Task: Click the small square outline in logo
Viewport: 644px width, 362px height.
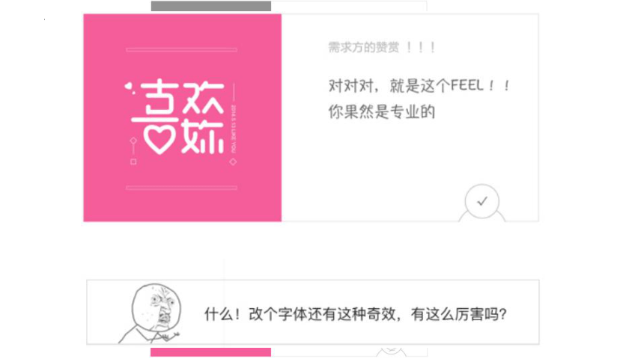Action: [x=133, y=162]
